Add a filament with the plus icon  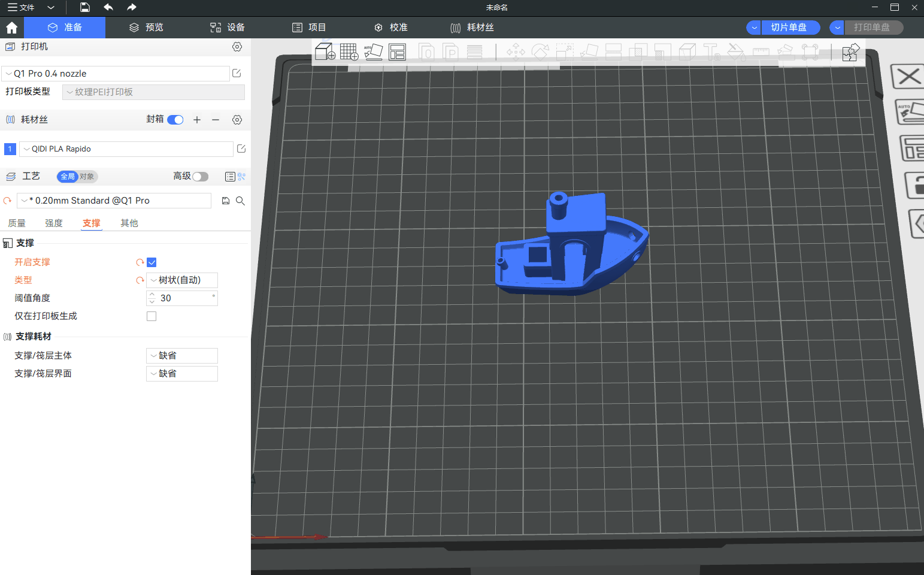pyautogui.click(x=197, y=120)
